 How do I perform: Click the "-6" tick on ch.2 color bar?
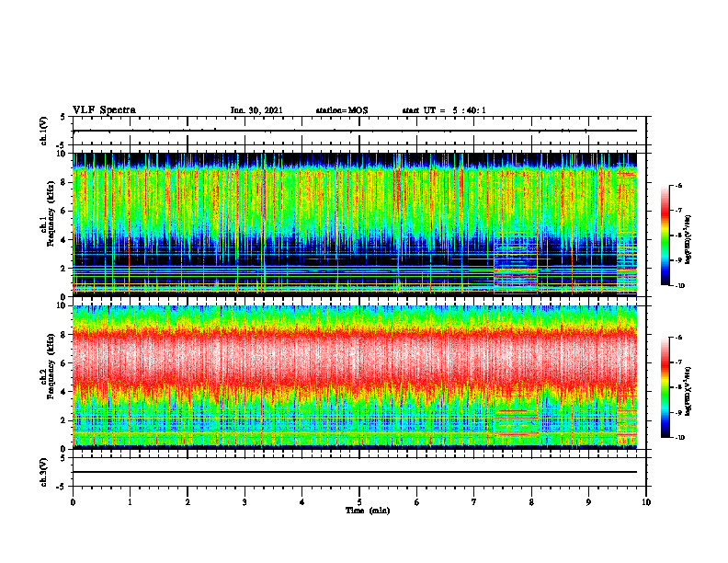pyautogui.click(x=678, y=338)
